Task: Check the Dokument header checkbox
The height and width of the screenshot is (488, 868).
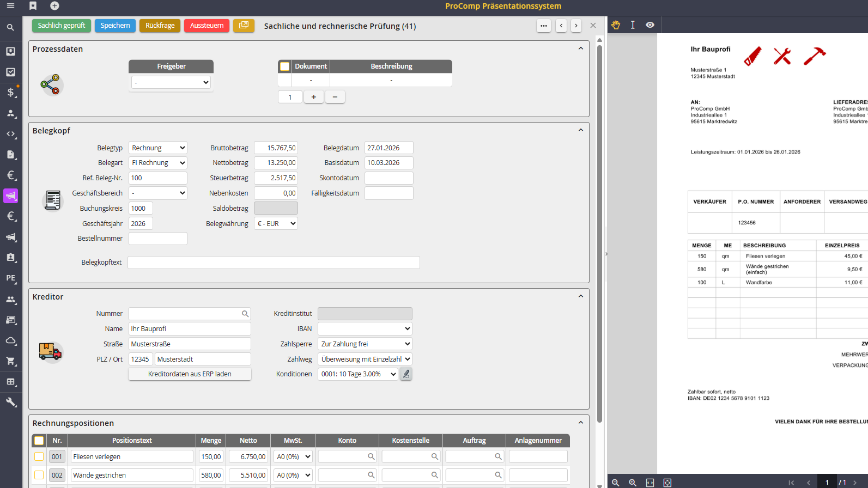Action: pyautogui.click(x=284, y=66)
